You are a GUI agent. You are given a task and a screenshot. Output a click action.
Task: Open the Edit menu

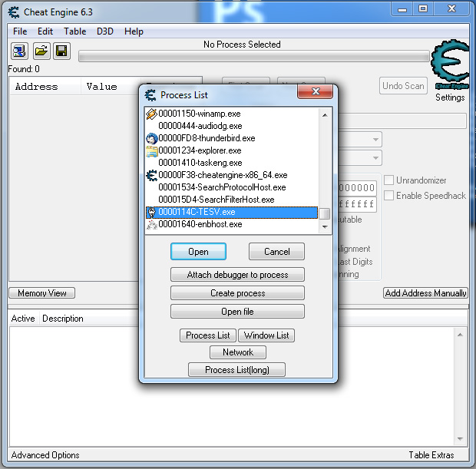pyautogui.click(x=45, y=31)
